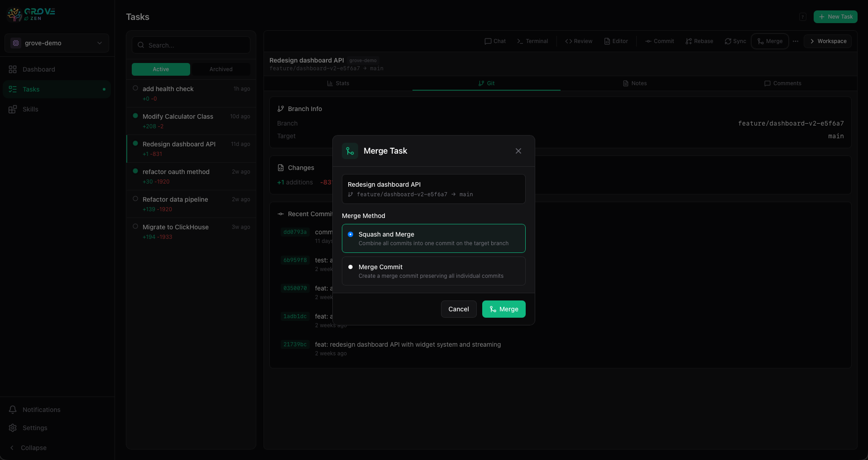
Task: Open Settings from the sidebar gear icon
Action: [x=12, y=428]
